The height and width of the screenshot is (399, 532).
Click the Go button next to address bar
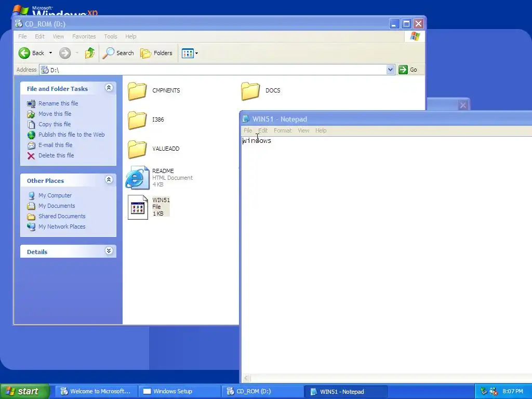(408, 70)
